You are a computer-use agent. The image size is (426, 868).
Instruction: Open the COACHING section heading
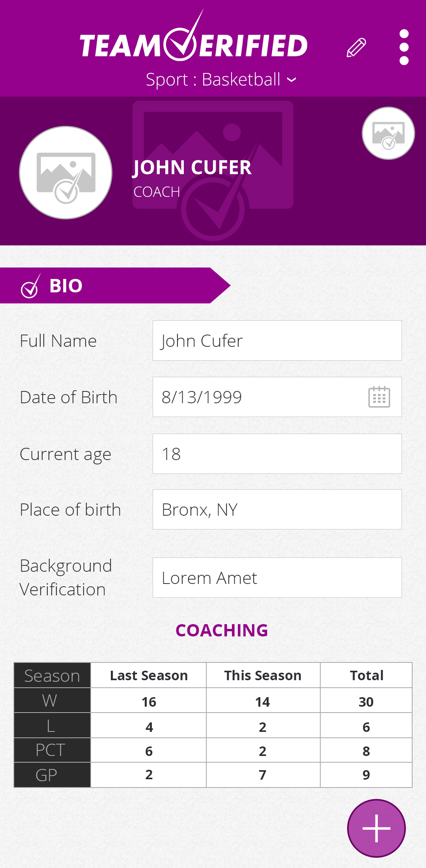click(x=222, y=630)
